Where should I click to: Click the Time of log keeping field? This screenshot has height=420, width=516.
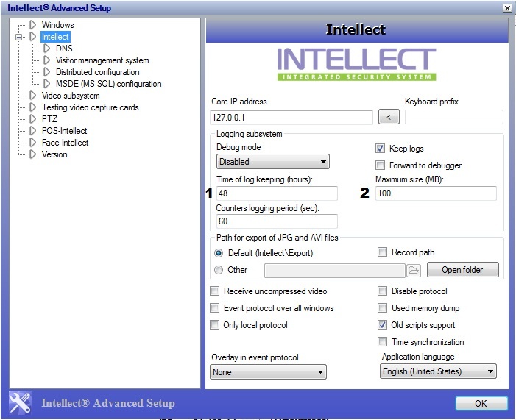click(x=277, y=193)
